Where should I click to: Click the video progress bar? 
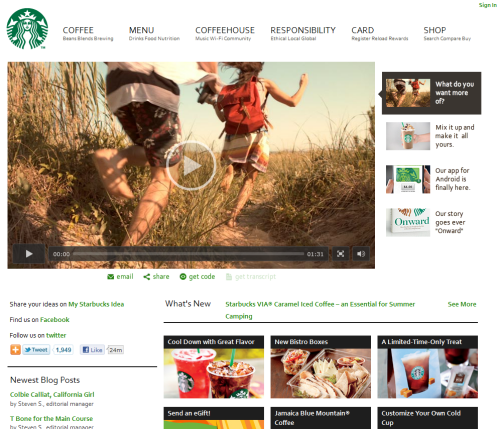[x=188, y=254]
